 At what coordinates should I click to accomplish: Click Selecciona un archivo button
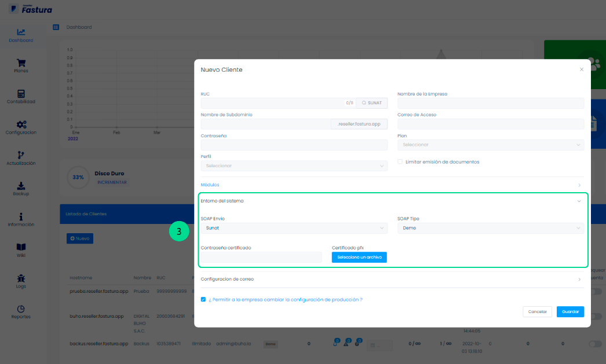359,257
